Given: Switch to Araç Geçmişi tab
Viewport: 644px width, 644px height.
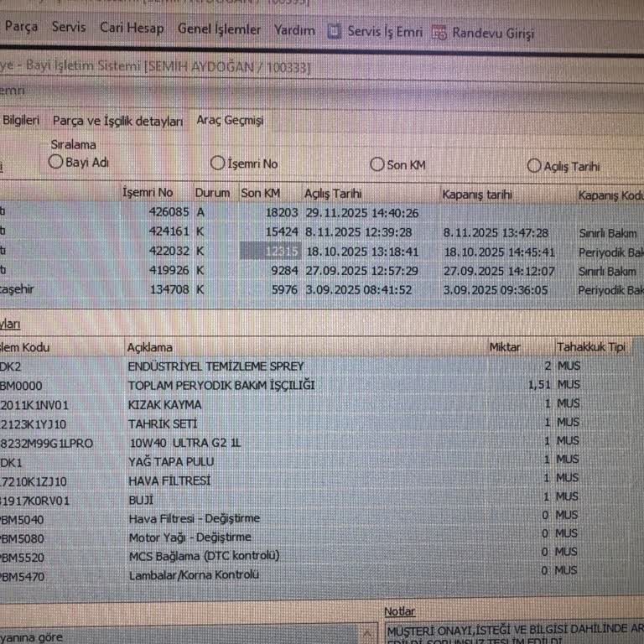Looking at the screenshot, I should 230,121.
